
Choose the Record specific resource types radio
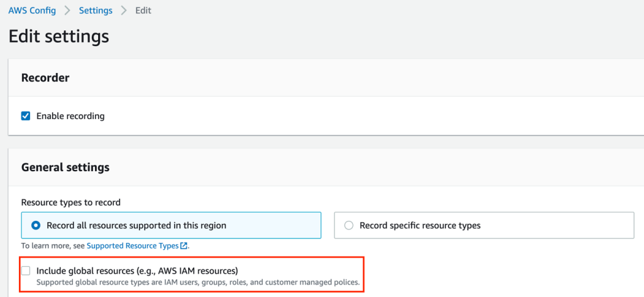pyautogui.click(x=348, y=225)
